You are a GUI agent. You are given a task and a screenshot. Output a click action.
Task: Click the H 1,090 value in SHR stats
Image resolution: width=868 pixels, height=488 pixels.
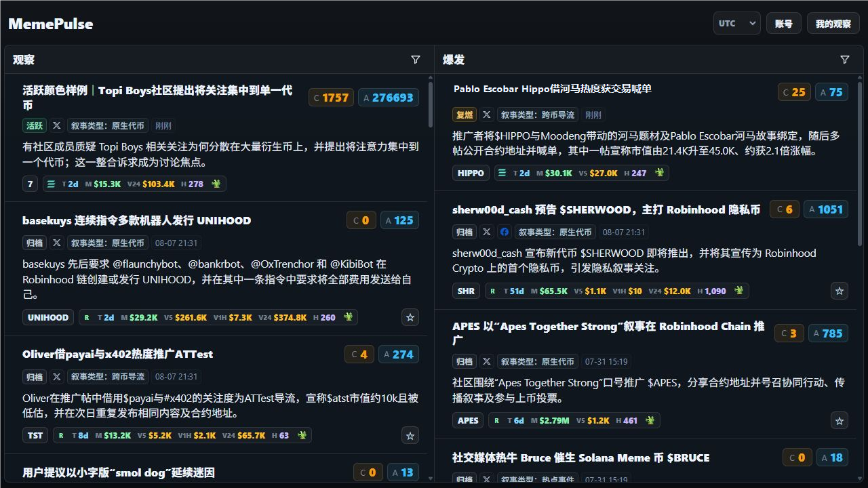[711, 291]
